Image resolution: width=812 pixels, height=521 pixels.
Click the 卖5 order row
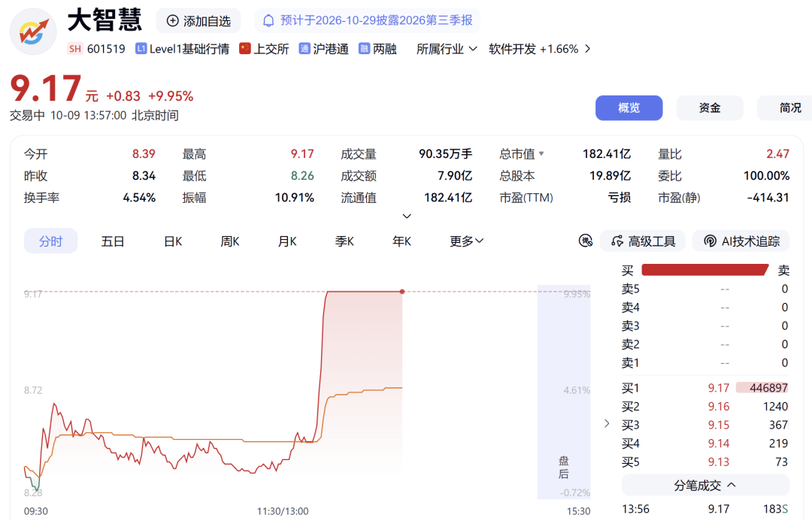point(704,289)
